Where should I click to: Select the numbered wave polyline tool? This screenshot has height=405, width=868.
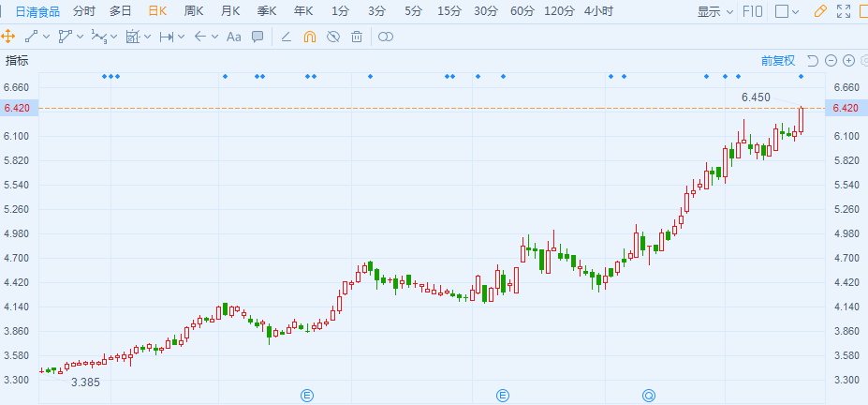[x=98, y=37]
